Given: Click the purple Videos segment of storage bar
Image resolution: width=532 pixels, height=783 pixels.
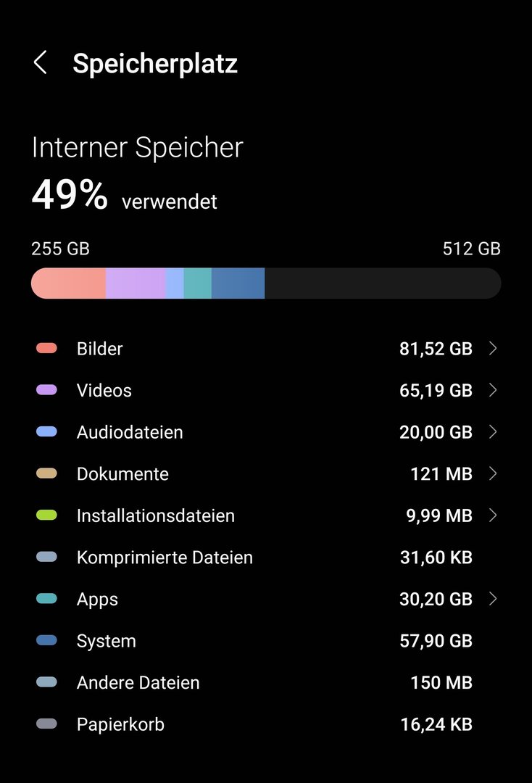Looking at the screenshot, I should click(x=136, y=283).
